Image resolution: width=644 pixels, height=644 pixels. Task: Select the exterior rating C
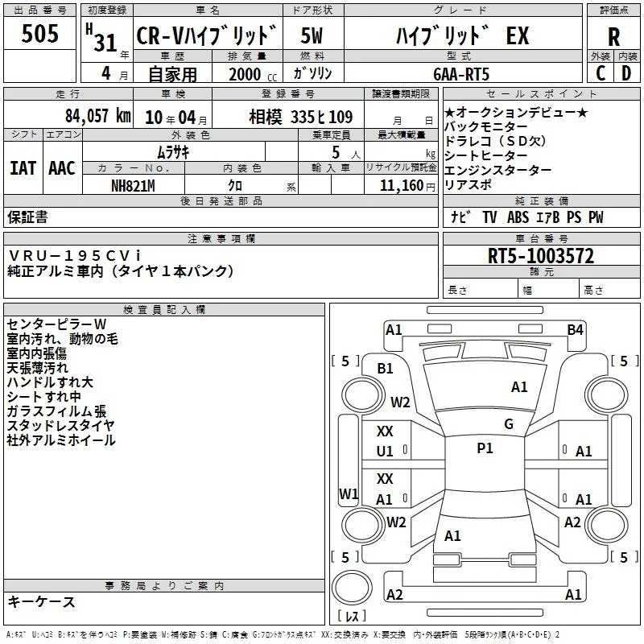click(601, 73)
